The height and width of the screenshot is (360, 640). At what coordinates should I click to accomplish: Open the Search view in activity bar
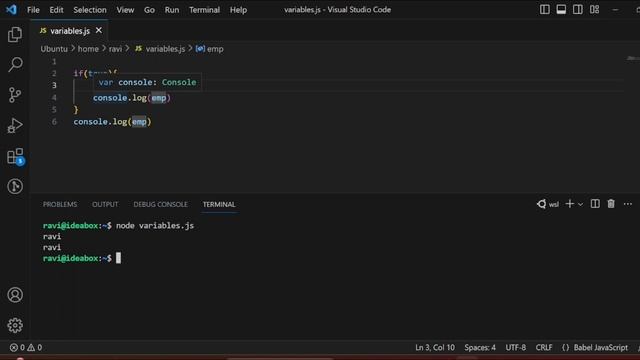pos(15,64)
